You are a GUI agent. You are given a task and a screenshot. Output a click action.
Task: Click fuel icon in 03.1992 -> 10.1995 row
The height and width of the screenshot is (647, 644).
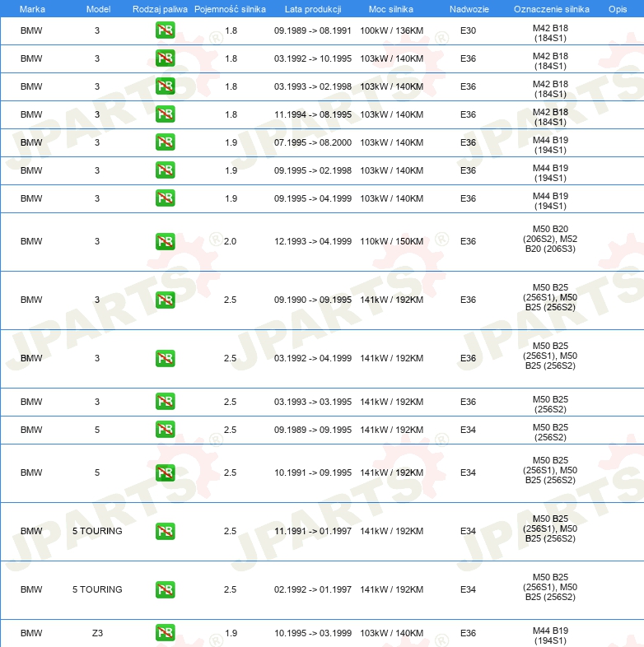point(166,58)
